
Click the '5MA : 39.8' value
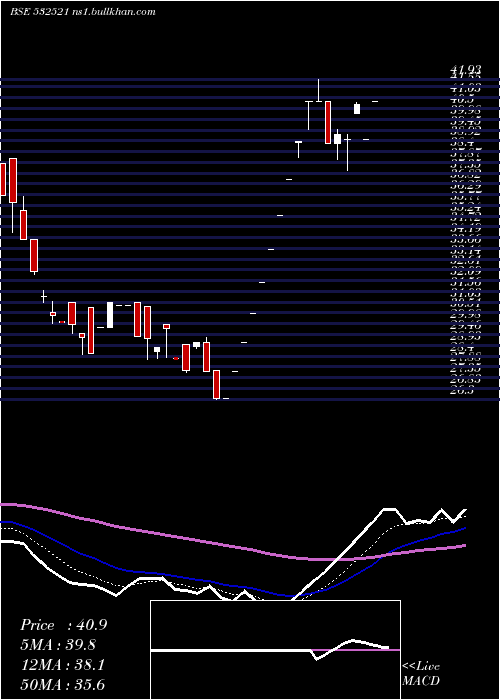(x=58, y=645)
